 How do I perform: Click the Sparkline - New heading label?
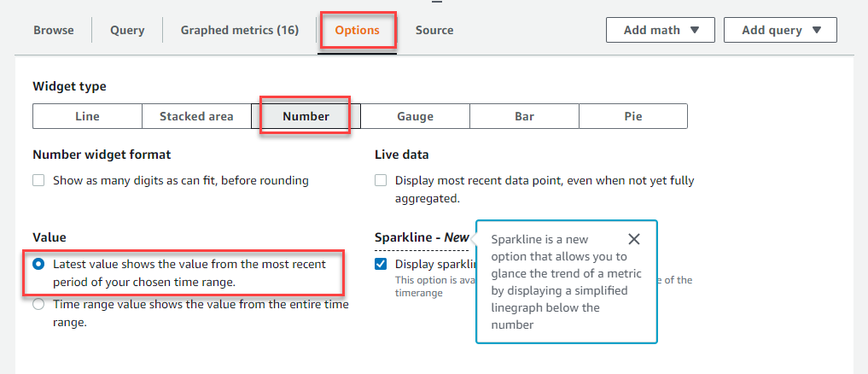(x=422, y=237)
